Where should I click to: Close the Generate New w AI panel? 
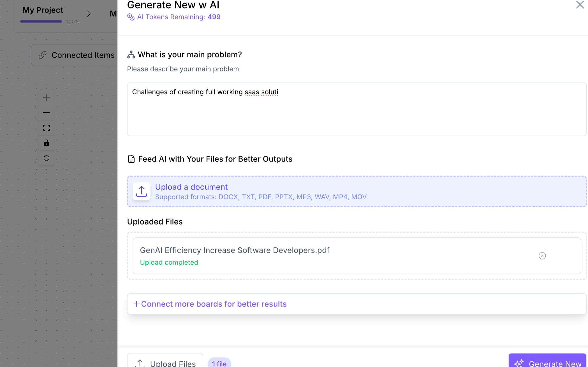(580, 5)
